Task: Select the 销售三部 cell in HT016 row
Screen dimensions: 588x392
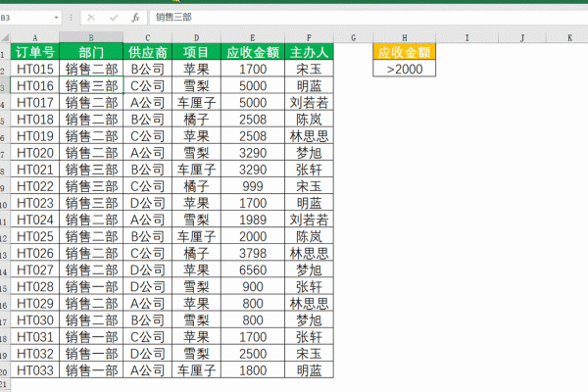Action: [x=91, y=85]
